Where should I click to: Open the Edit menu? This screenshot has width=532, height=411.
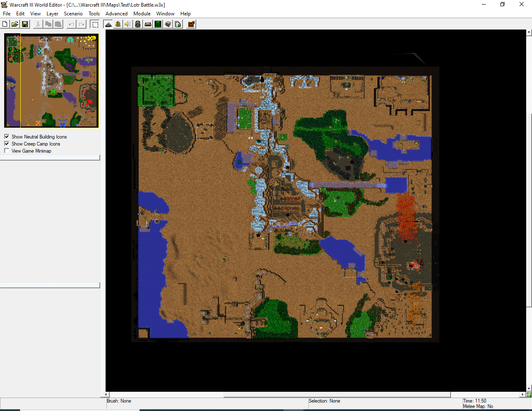20,14
